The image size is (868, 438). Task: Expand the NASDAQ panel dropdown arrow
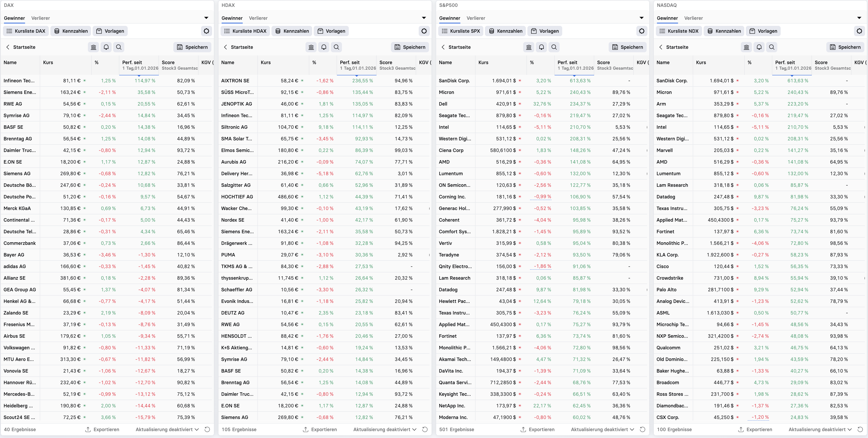859,18
